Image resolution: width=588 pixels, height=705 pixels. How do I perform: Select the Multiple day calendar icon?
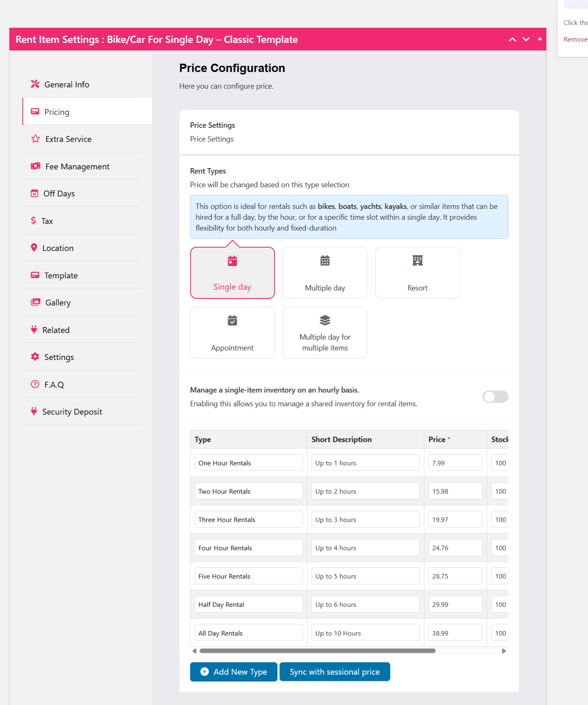point(325,261)
